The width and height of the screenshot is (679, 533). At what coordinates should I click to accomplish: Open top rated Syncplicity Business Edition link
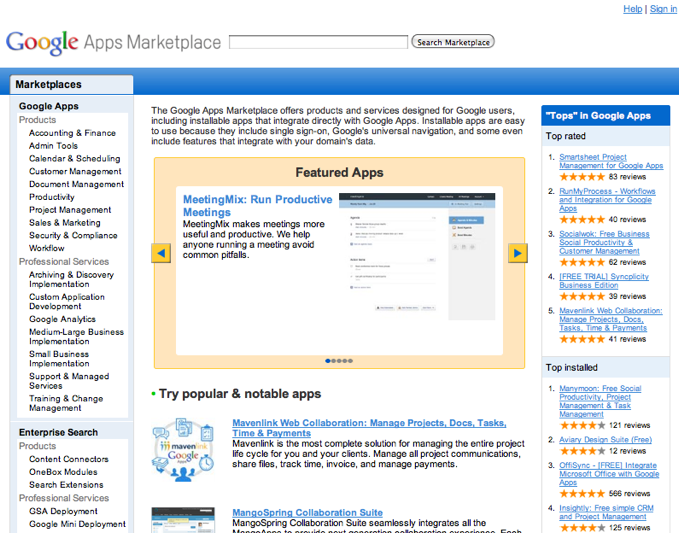604,281
